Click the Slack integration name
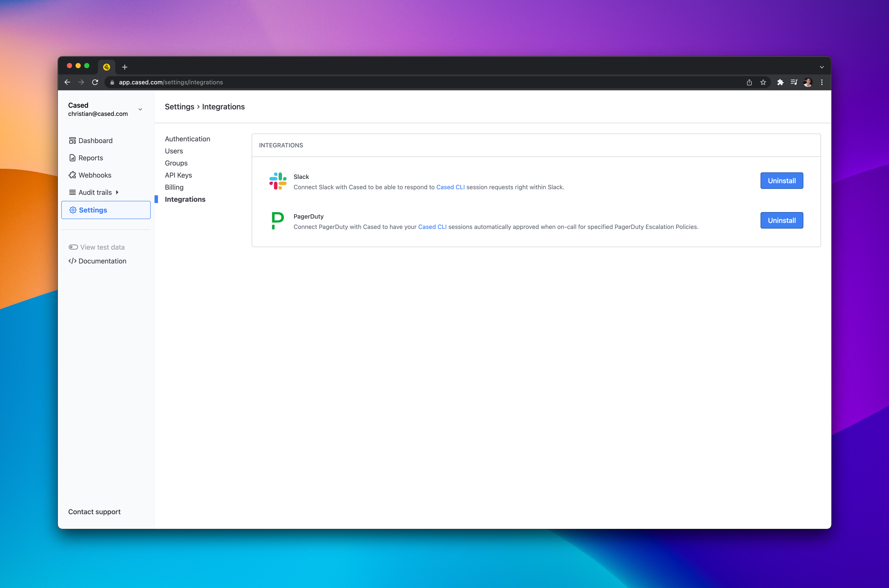The image size is (889, 588). [x=301, y=177]
